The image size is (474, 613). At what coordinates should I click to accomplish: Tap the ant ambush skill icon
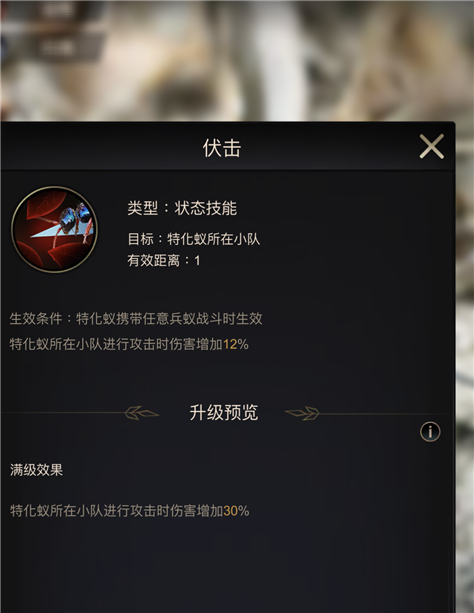point(54,229)
